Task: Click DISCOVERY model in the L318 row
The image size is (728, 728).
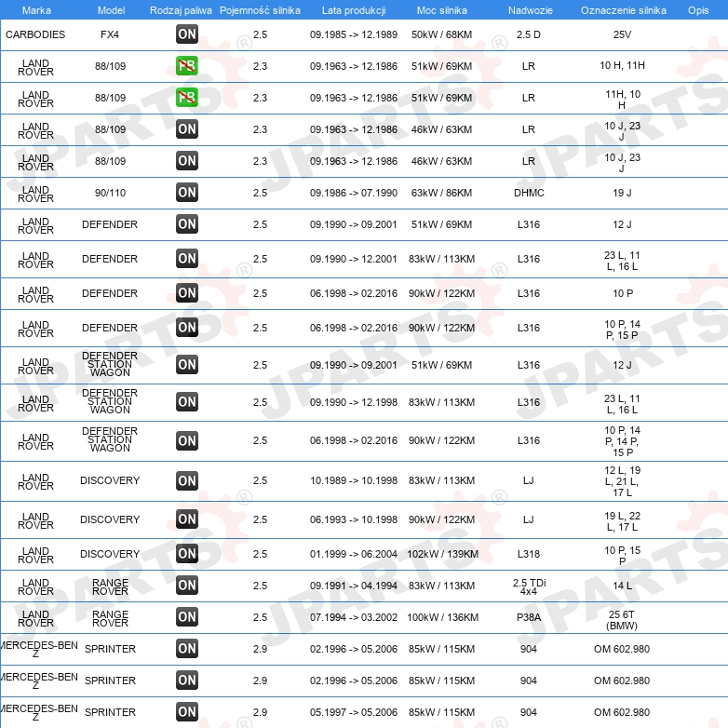Action: click(x=110, y=554)
